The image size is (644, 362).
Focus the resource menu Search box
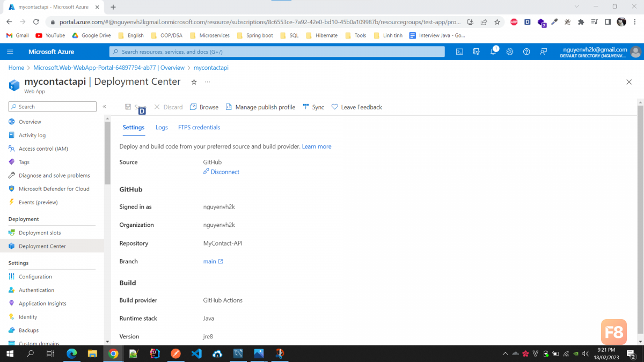tap(53, 107)
